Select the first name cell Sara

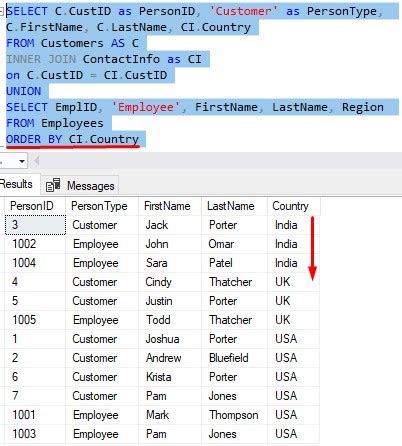pos(170,263)
